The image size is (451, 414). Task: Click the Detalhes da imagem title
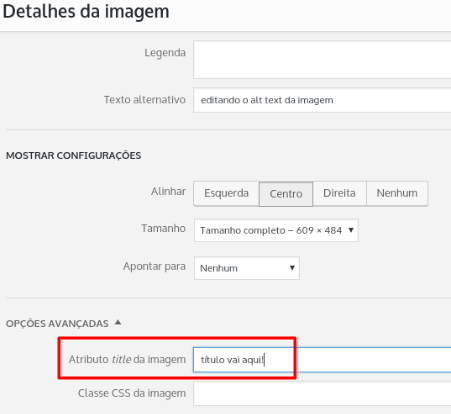(x=86, y=11)
